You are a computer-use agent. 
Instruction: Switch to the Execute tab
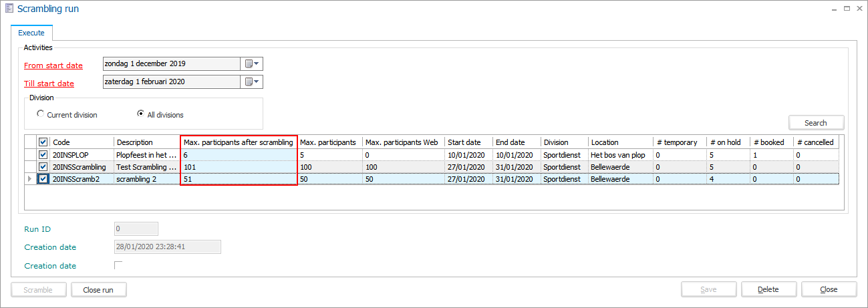tap(31, 33)
